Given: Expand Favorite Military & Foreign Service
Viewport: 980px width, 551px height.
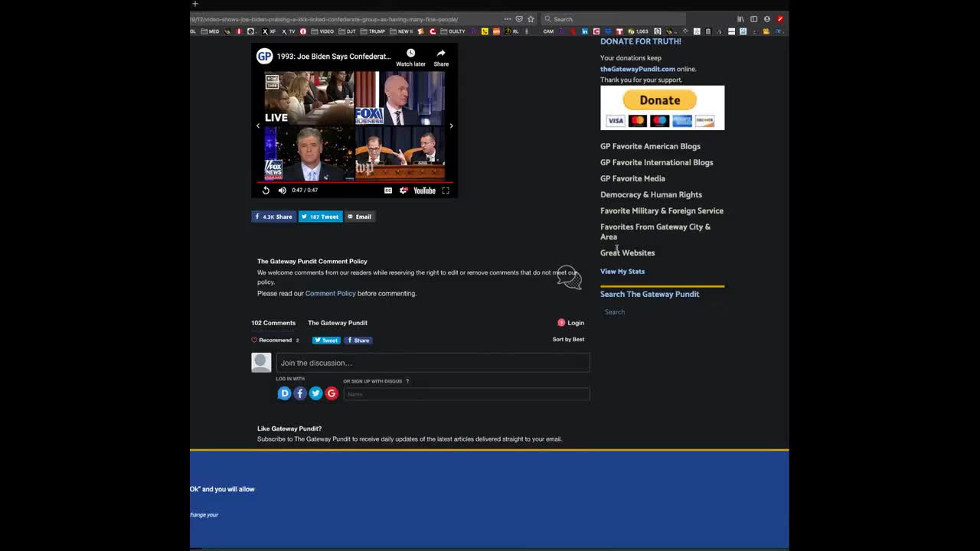Looking at the screenshot, I should tap(661, 210).
